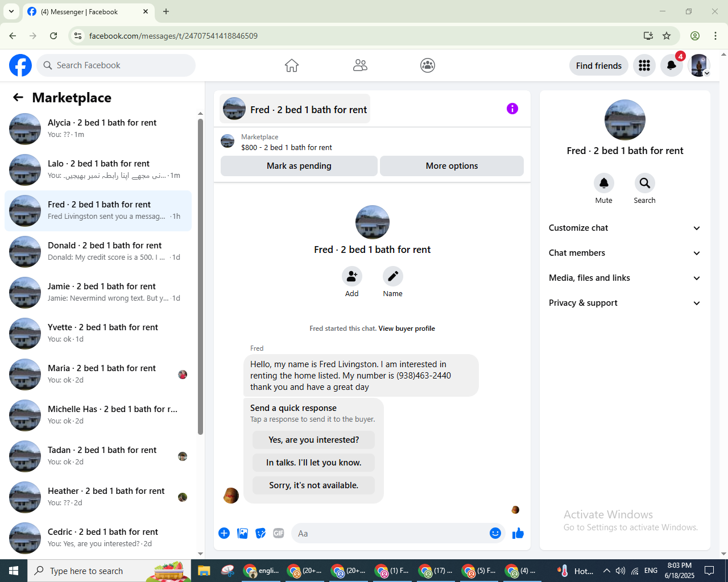728x582 pixels.
Task: Attach a photo file in composer
Action: 242,533
